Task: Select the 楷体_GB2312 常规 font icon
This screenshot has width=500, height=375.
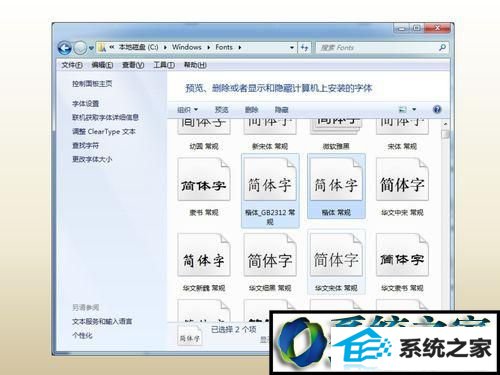Action: [270, 180]
